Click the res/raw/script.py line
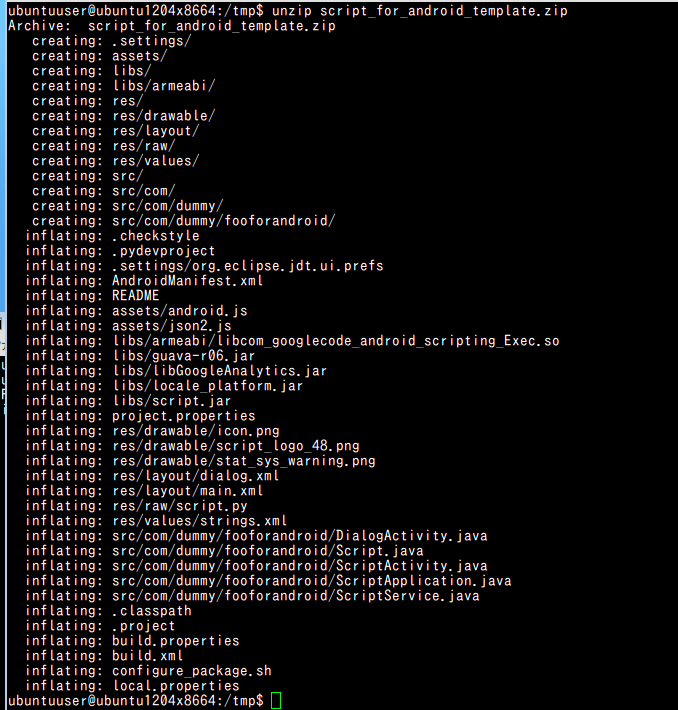Screen dimensions: 678x710 point(136,506)
